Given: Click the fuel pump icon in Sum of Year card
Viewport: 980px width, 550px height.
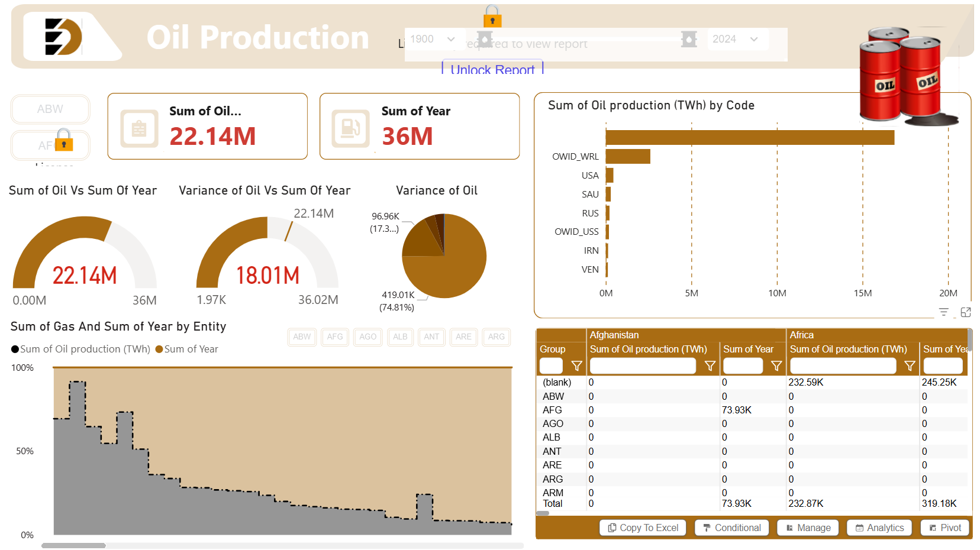Looking at the screenshot, I should [351, 128].
